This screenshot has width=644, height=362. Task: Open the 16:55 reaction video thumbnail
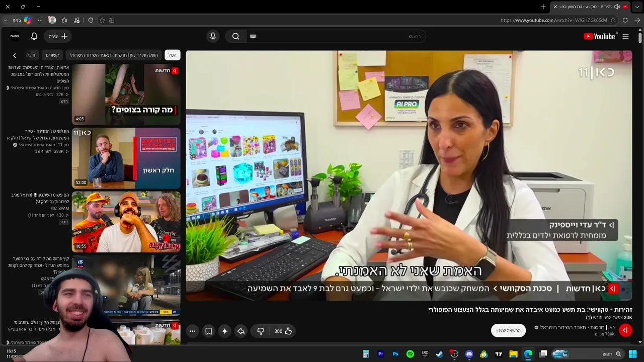[x=126, y=222]
